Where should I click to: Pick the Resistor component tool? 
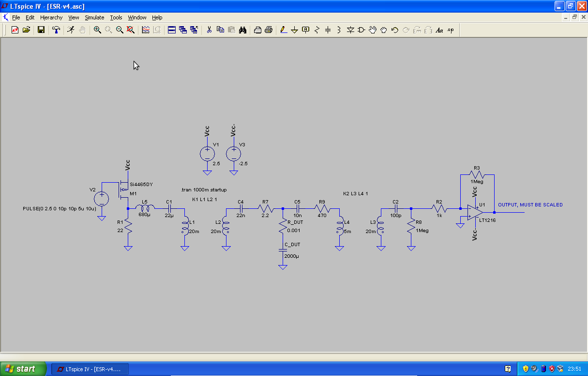click(x=317, y=30)
